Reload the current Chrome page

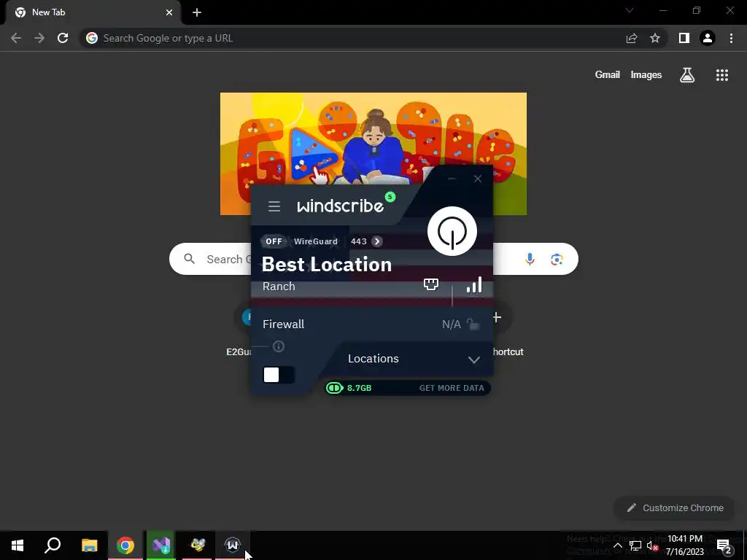pyautogui.click(x=63, y=38)
